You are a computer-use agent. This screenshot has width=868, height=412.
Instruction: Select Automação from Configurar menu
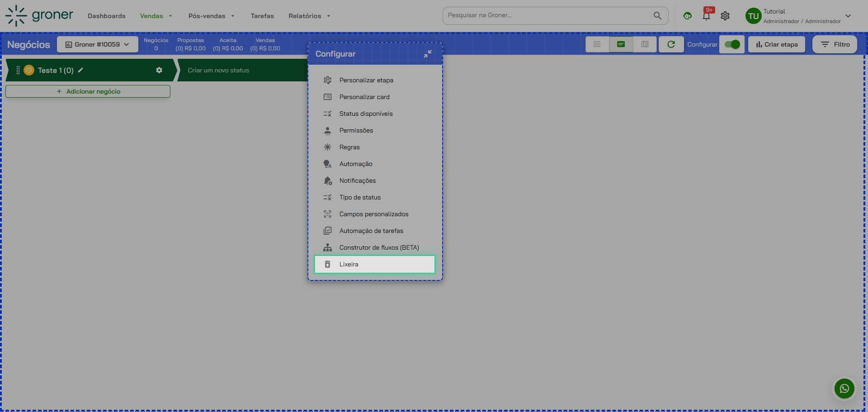[x=356, y=164]
